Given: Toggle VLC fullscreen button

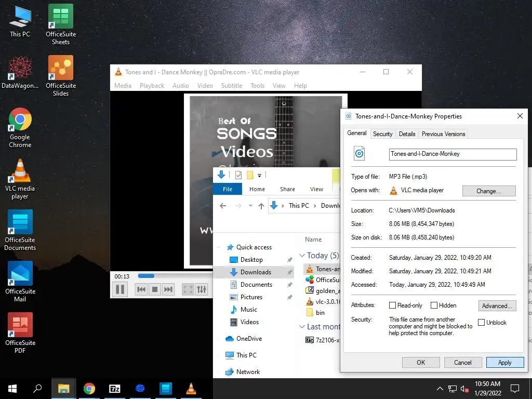Looking at the screenshot, I should (x=188, y=289).
